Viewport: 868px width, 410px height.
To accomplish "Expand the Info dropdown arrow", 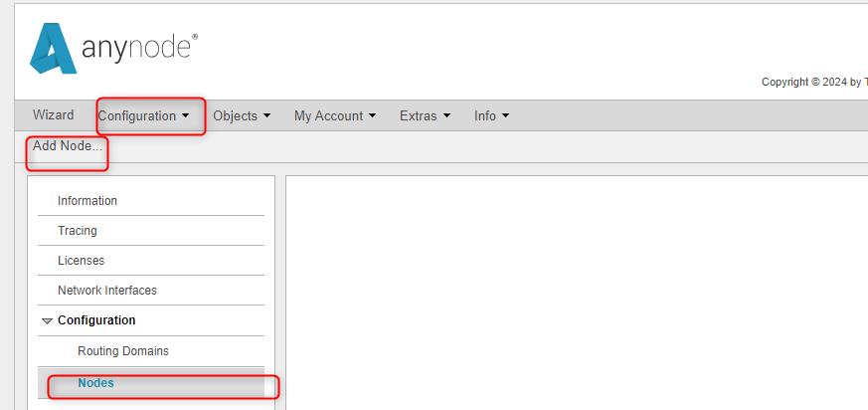I will 505,116.
